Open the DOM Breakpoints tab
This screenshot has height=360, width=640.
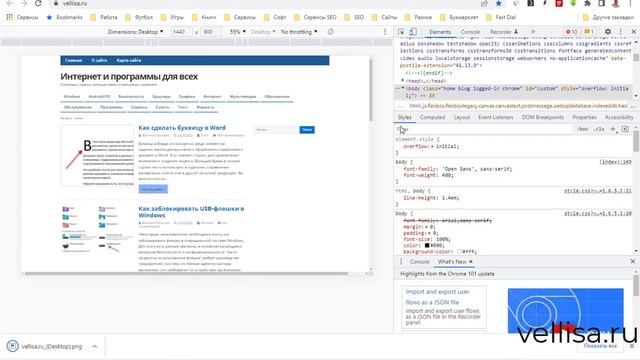[542, 118]
